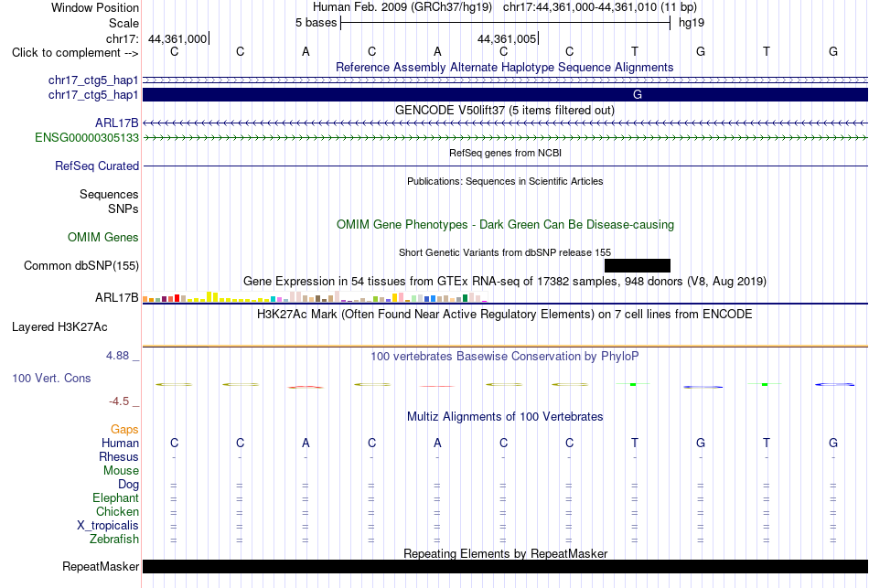Image resolution: width=869 pixels, height=588 pixels.
Task: Click the 'chr17:' ruler label
Action: pos(122,38)
